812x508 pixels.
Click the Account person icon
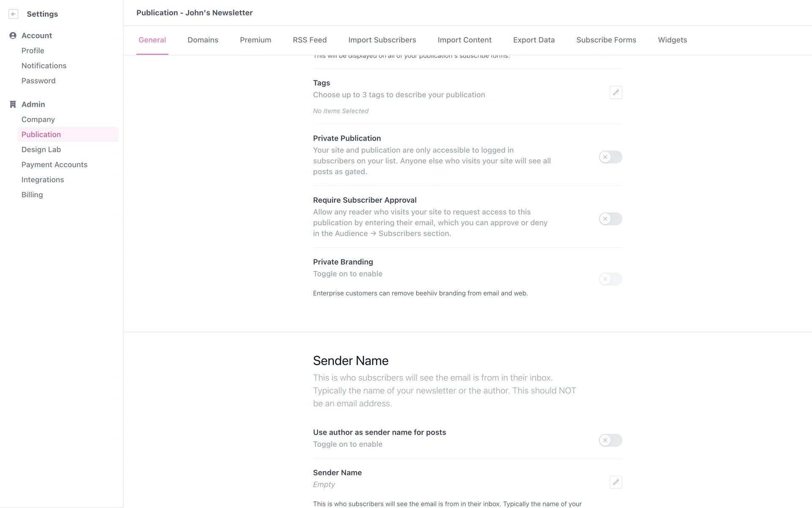coord(13,36)
